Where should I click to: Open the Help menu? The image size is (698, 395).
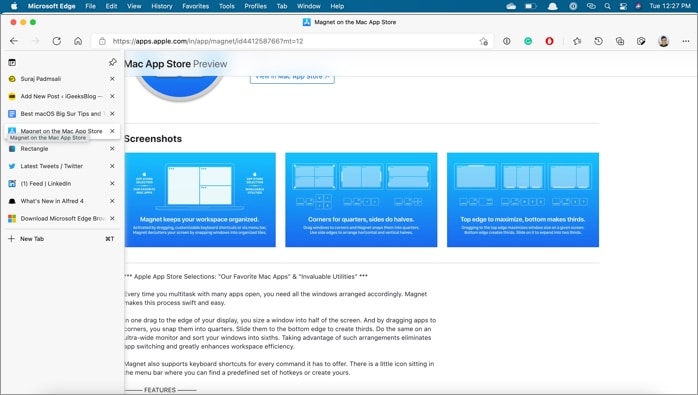pyautogui.click(x=337, y=6)
